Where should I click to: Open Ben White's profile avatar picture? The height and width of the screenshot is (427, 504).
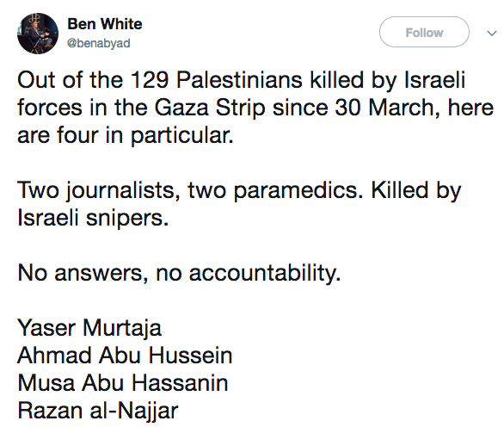click(x=38, y=34)
